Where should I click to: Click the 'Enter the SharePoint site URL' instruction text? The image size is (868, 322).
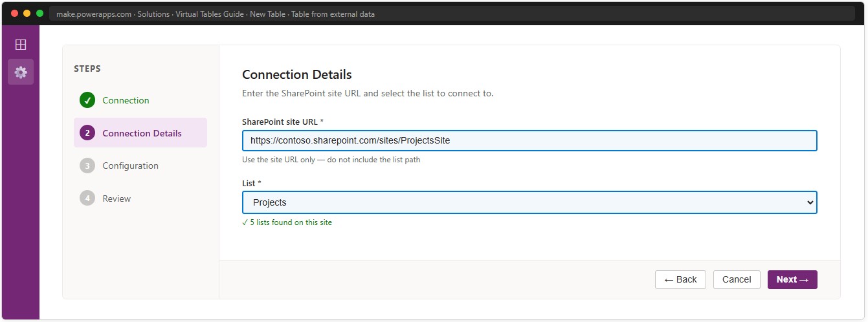point(368,93)
